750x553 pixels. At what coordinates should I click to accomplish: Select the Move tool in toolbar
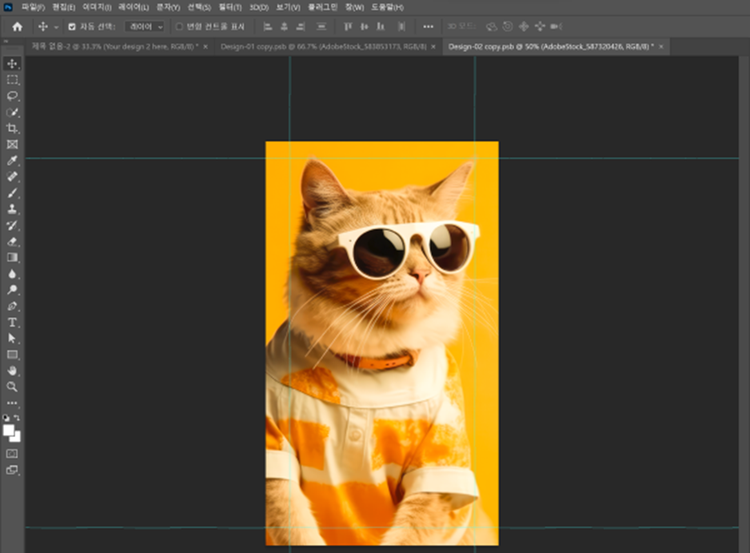click(x=13, y=63)
